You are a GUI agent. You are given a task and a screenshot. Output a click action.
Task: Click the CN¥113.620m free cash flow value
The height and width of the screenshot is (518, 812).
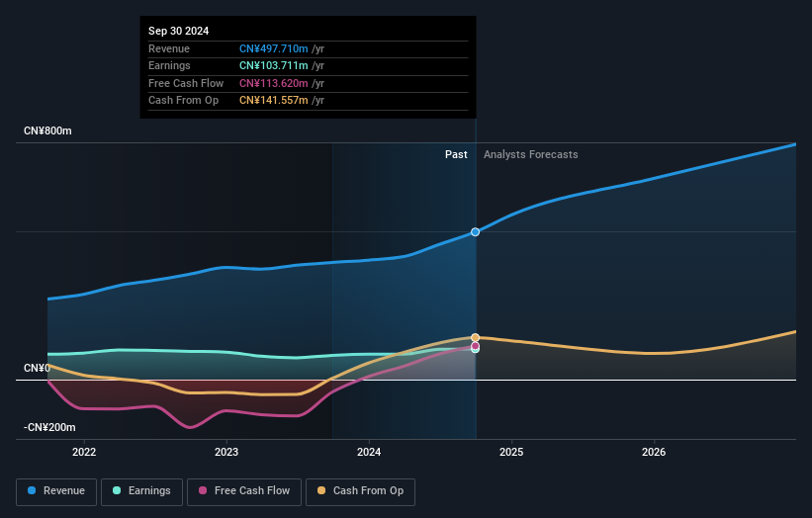point(273,83)
